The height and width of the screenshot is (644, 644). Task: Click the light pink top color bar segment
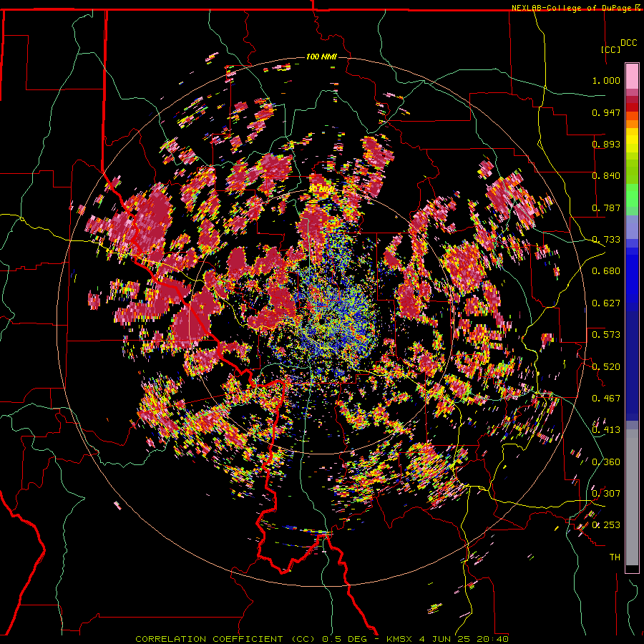[x=632, y=77]
